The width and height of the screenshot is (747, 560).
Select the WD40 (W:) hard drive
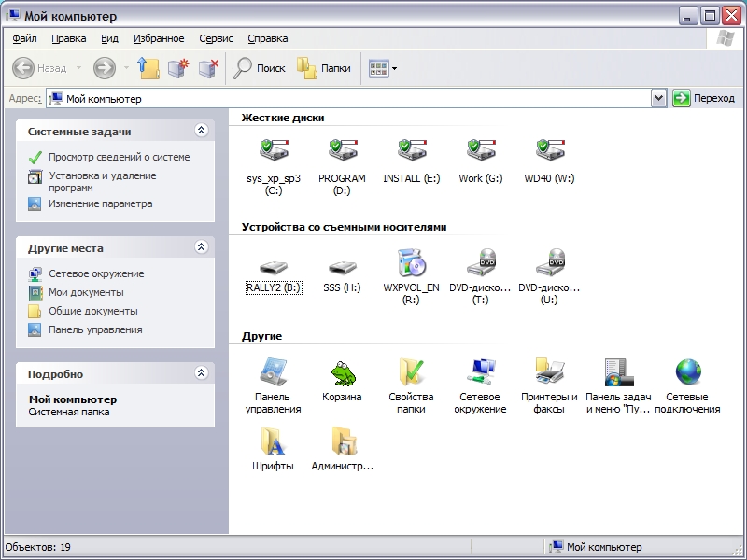(x=549, y=150)
